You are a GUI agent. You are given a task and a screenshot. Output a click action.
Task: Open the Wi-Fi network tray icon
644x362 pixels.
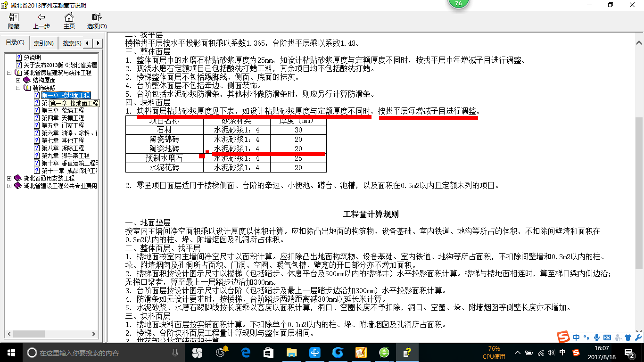pos(541,353)
